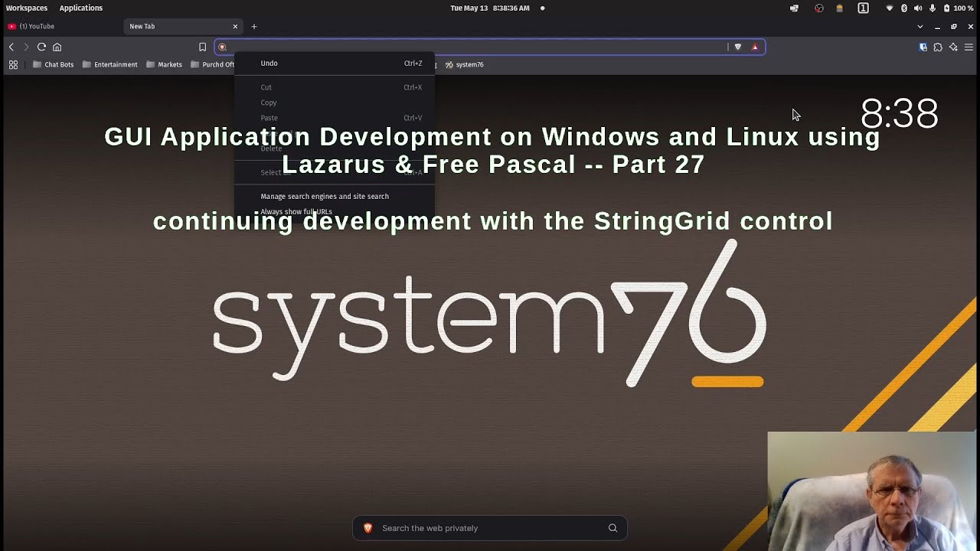Open the volume speaker indicator
Image resolution: width=980 pixels, height=551 pixels.
pyautogui.click(x=918, y=8)
